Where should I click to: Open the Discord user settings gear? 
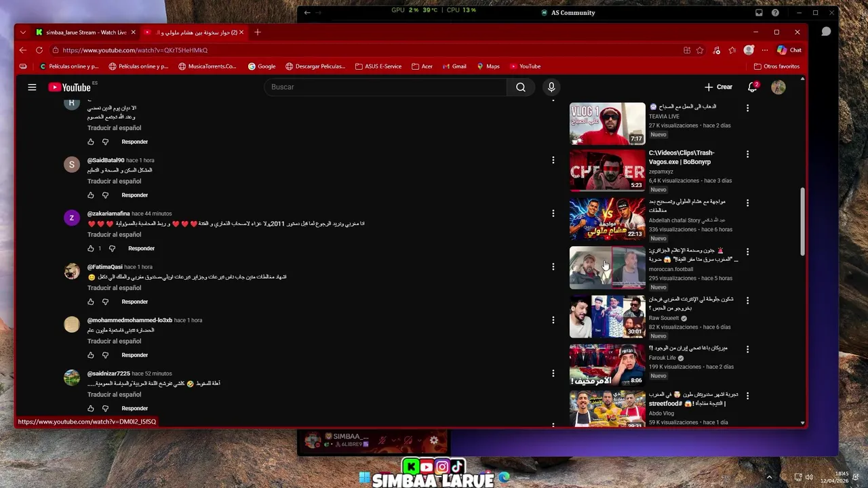pos(434,441)
